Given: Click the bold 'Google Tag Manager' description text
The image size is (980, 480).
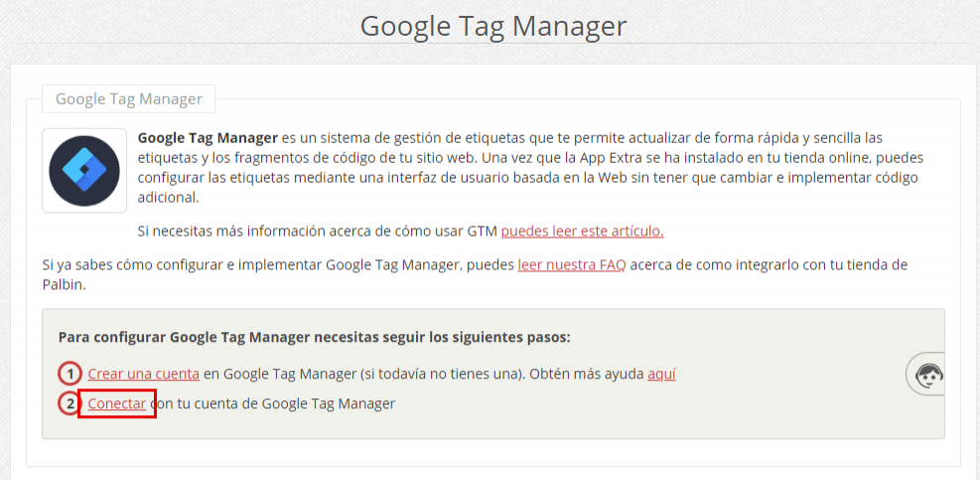Looking at the screenshot, I should click(208, 137).
